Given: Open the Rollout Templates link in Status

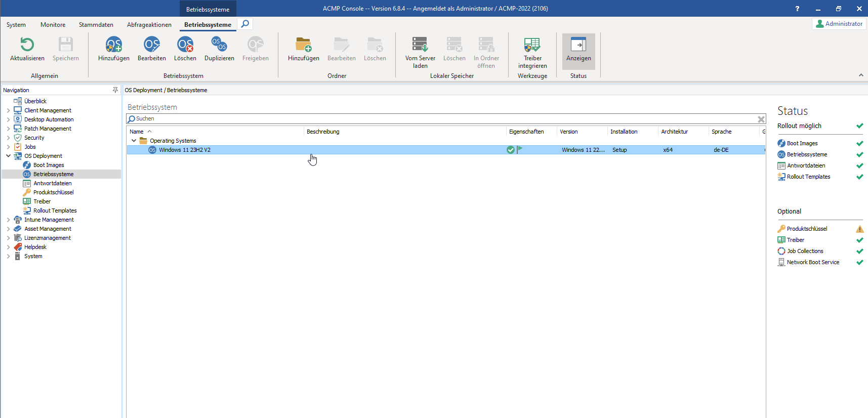Looking at the screenshot, I should pos(808,177).
